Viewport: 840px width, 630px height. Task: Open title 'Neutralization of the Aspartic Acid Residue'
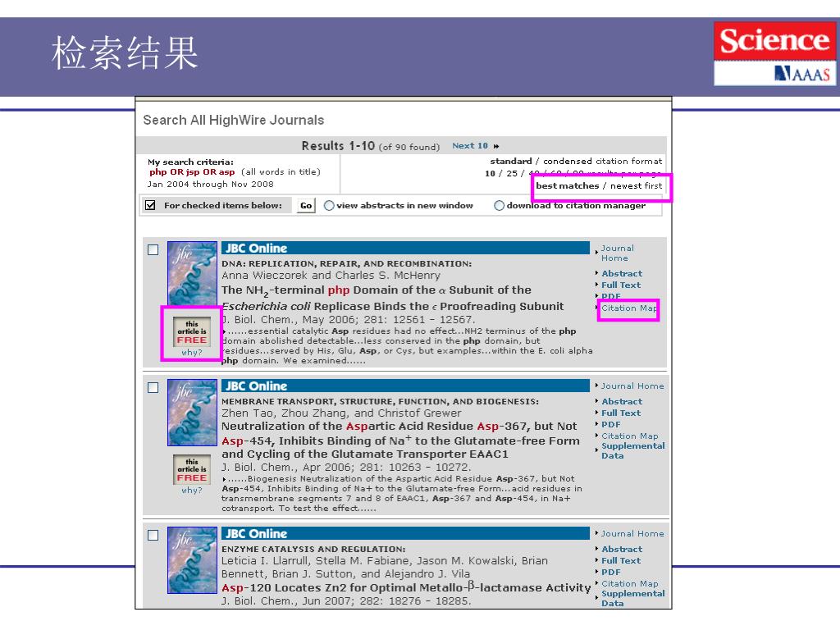[400, 441]
